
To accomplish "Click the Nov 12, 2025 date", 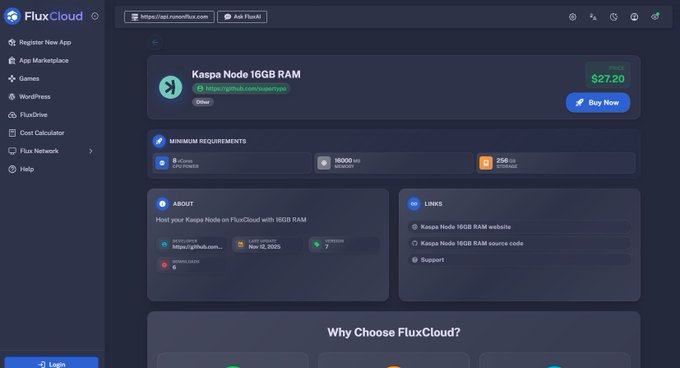I will pos(264,247).
